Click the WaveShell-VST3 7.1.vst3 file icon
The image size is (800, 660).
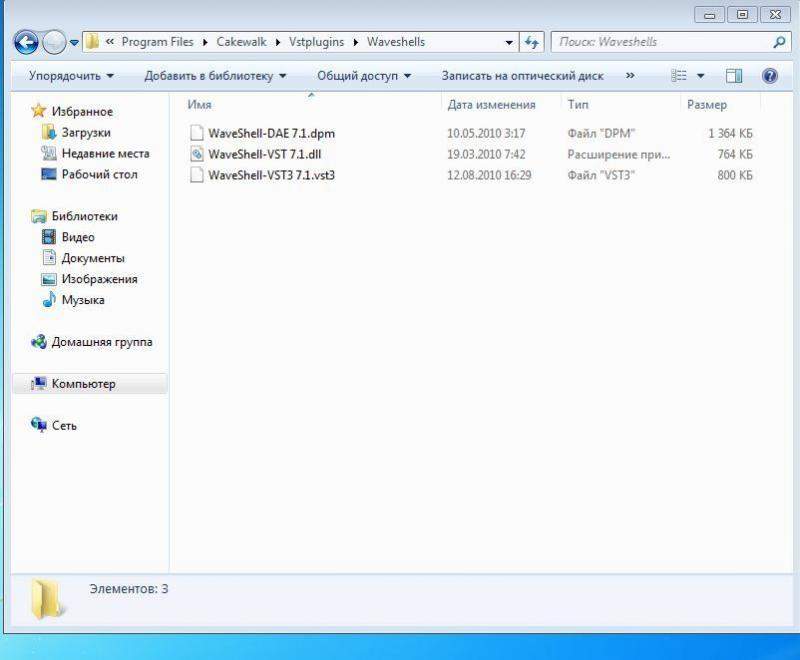(196, 175)
